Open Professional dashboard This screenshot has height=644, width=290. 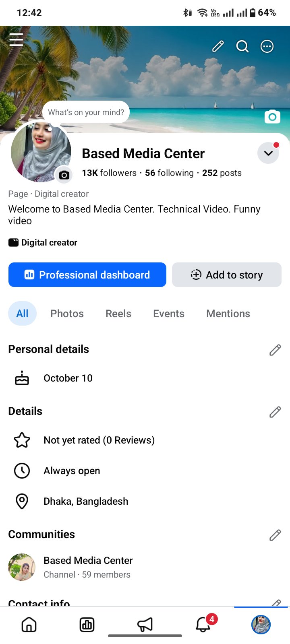point(87,275)
